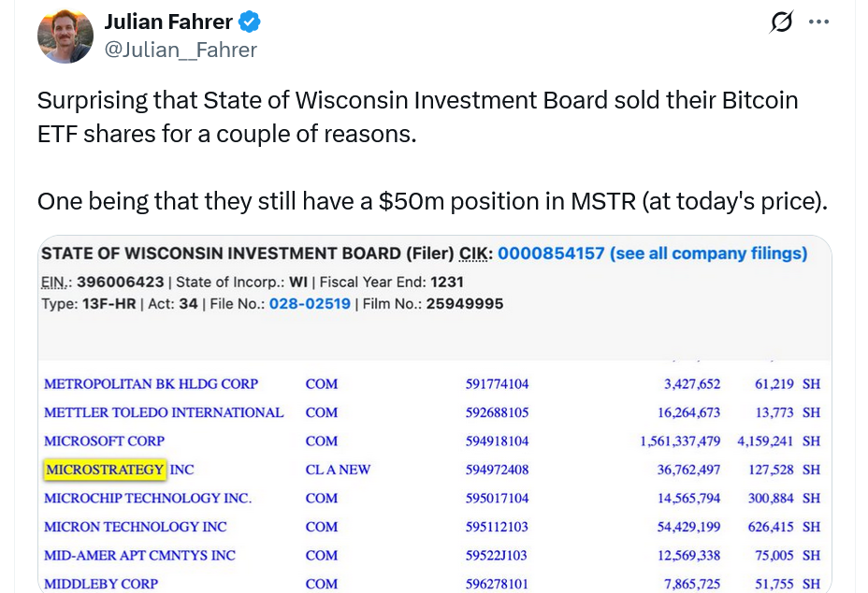Open the @Julian__Fahrer handle
This screenshot has width=868, height=593.
click(x=180, y=50)
